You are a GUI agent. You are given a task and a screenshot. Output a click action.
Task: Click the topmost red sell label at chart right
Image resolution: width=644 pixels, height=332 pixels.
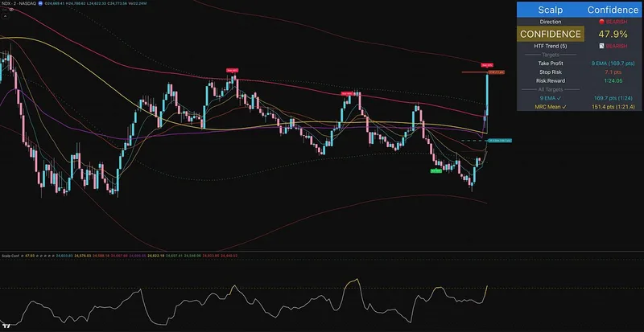coord(487,65)
